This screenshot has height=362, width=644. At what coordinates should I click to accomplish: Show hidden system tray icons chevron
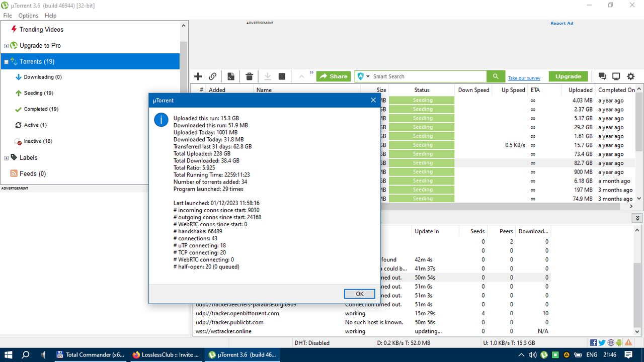[x=522, y=355]
